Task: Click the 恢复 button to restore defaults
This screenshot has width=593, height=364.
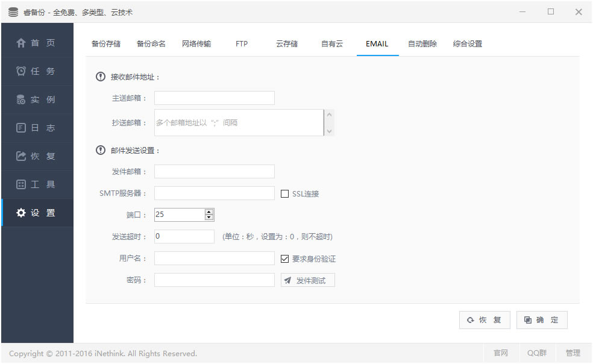Action: pos(484,319)
